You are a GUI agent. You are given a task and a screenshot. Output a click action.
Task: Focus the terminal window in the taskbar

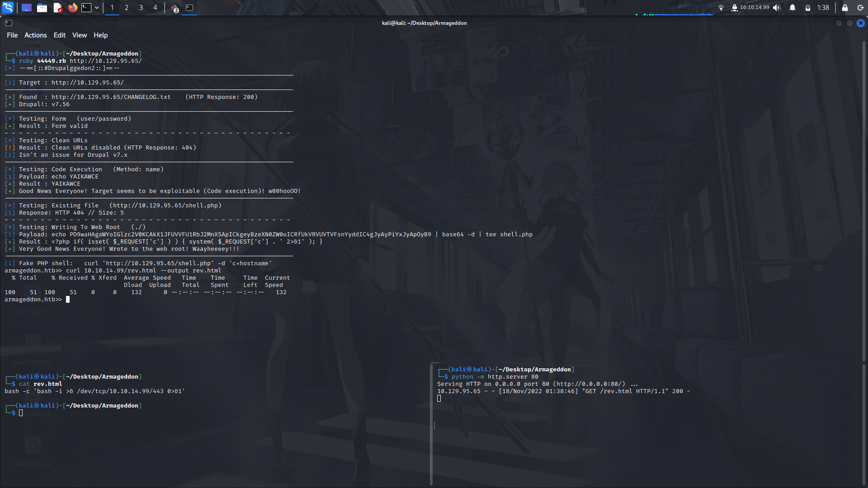189,8
